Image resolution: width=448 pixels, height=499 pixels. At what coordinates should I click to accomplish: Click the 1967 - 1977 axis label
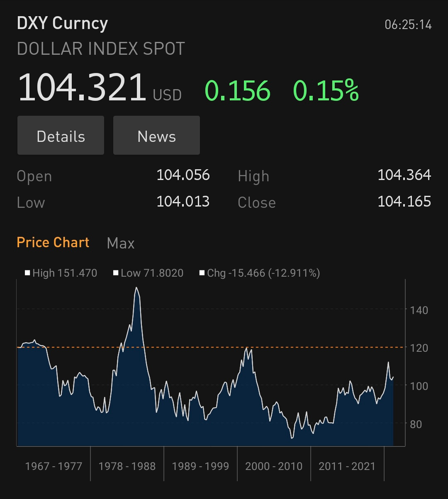point(54,466)
